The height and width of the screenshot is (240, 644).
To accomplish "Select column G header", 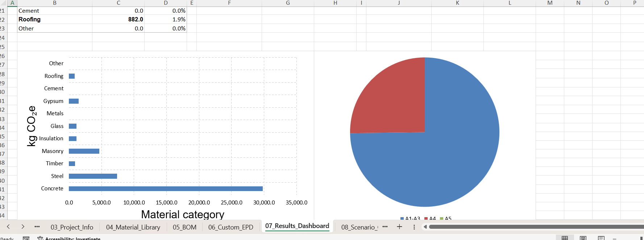I will point(288,3).
